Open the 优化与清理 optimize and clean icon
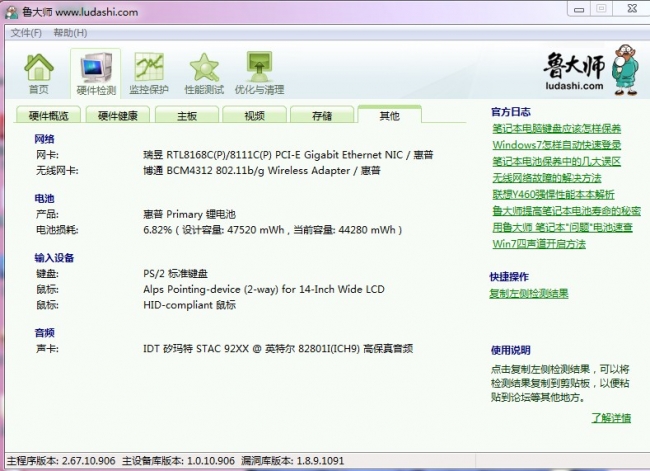This screenshot has width=650, height=471. [259, 73]
